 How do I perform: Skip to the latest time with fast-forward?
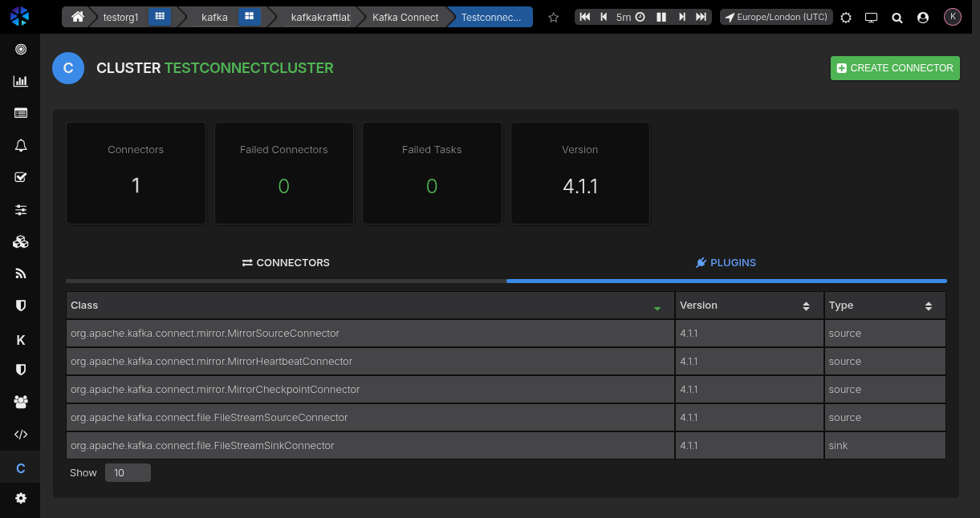[x=701, y=17]
